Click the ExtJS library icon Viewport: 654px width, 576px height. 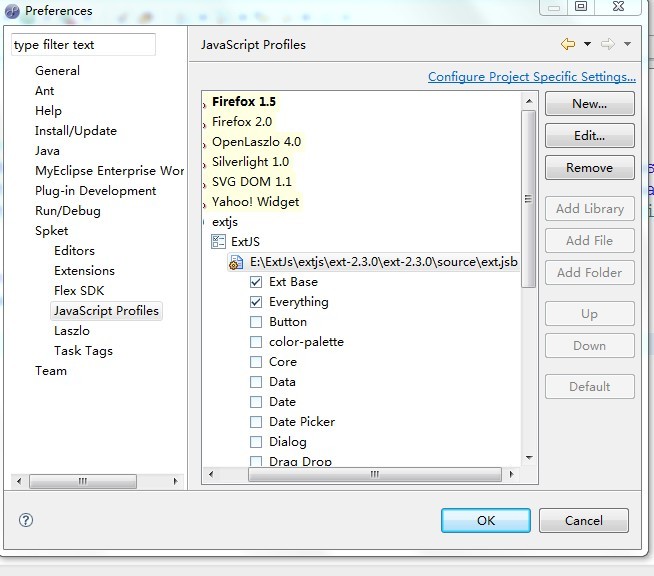pyautogui.click(x=218, y=241)
